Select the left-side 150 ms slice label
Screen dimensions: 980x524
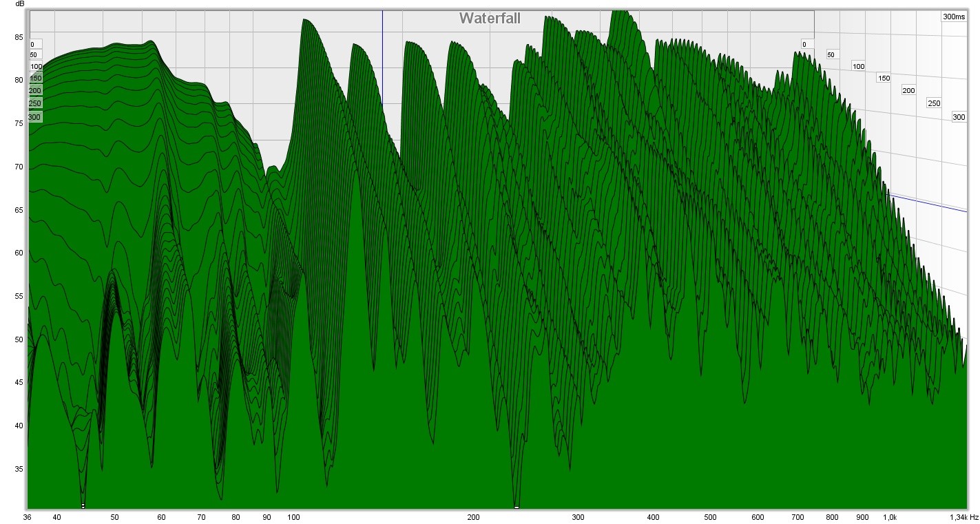click(36, 78)
